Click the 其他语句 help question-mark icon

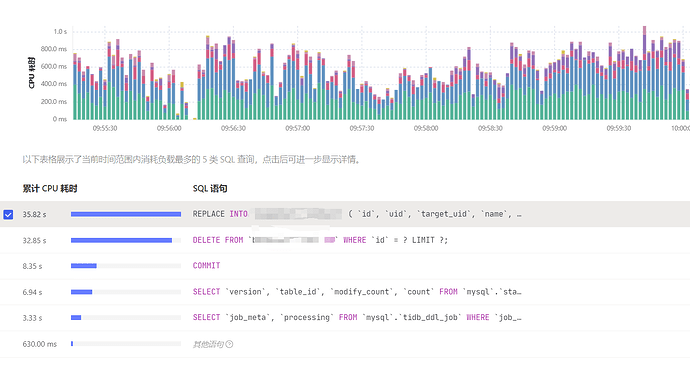pos(229,344)
